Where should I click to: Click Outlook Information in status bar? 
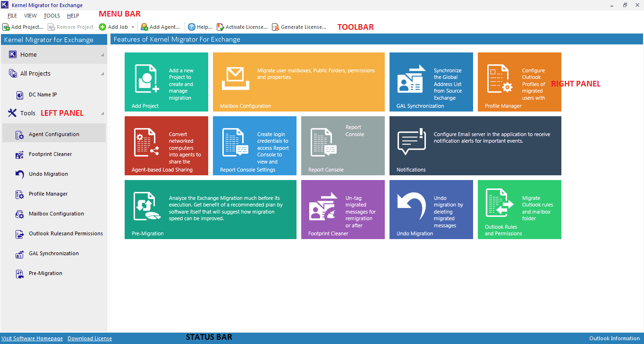point(615,338)
